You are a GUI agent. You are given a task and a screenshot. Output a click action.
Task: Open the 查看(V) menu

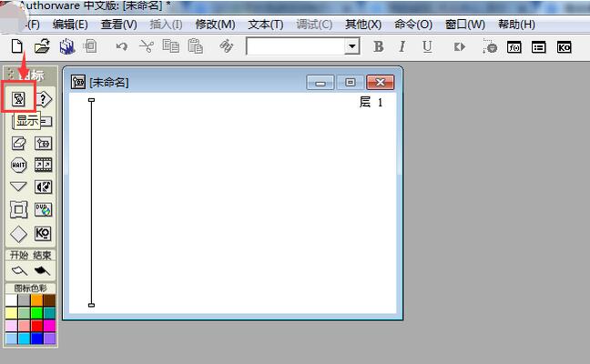(x=119, y=25)
